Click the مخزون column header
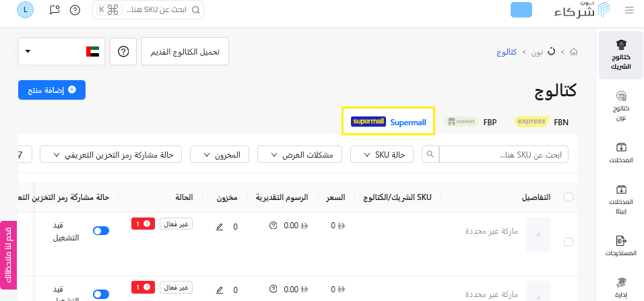Viewport: 644px width, 301px height. coord(228,197)
